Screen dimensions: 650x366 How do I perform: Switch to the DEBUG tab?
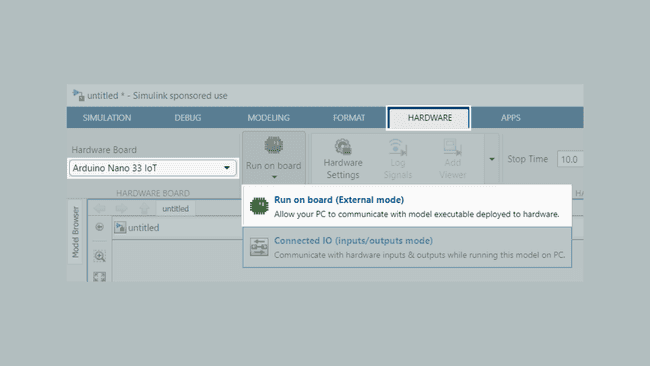pos(188,118)
